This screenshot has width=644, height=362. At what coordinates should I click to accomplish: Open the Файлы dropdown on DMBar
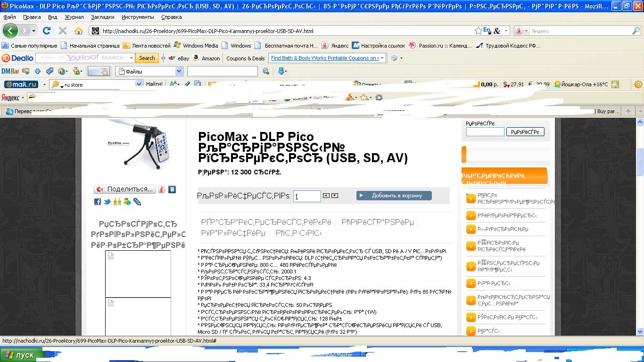coord(179,71)
